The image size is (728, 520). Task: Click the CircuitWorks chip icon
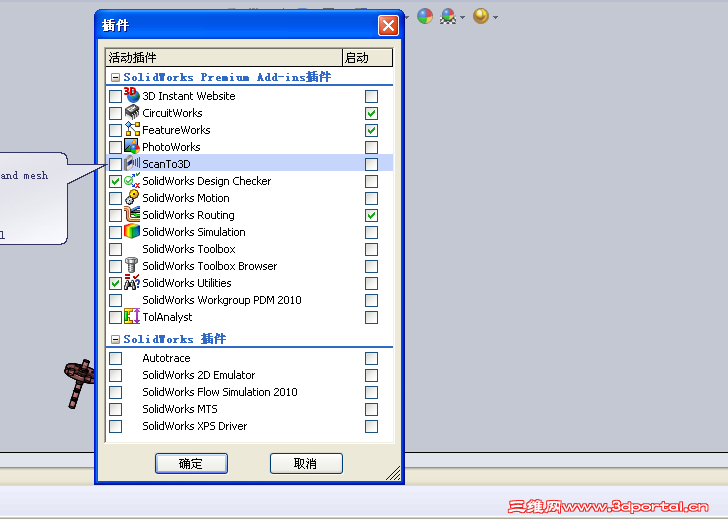(x=132, y=112)
